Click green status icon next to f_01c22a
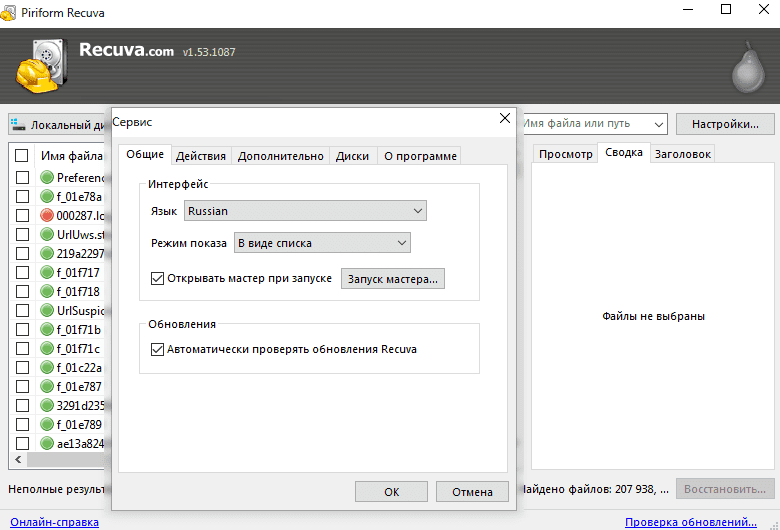This screenshot has width=780, height=530. tap(47, 367)
